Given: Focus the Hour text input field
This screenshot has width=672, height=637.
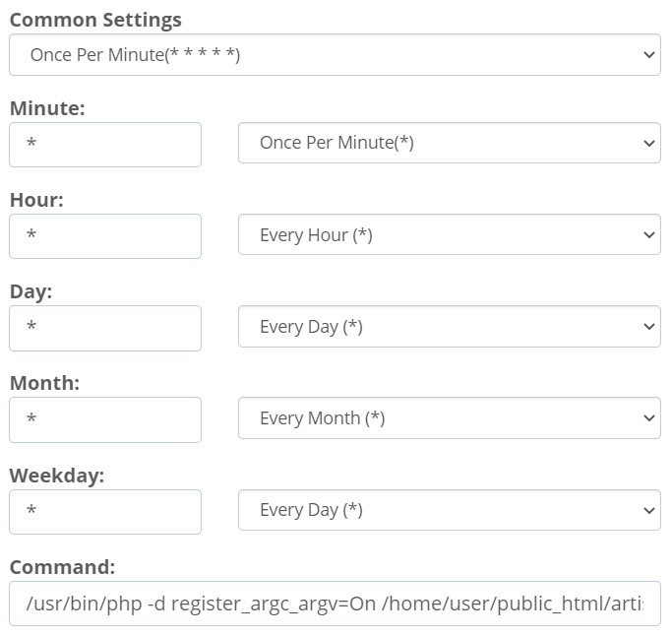Looking at the screenshot, I should (x=105, y=236).
